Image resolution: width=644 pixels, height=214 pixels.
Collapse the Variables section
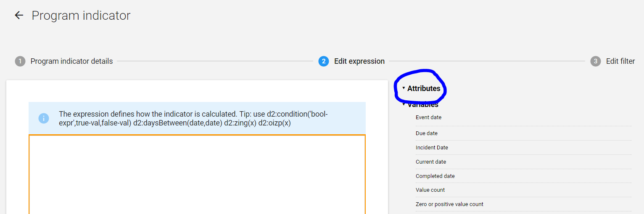pos(422,105)
